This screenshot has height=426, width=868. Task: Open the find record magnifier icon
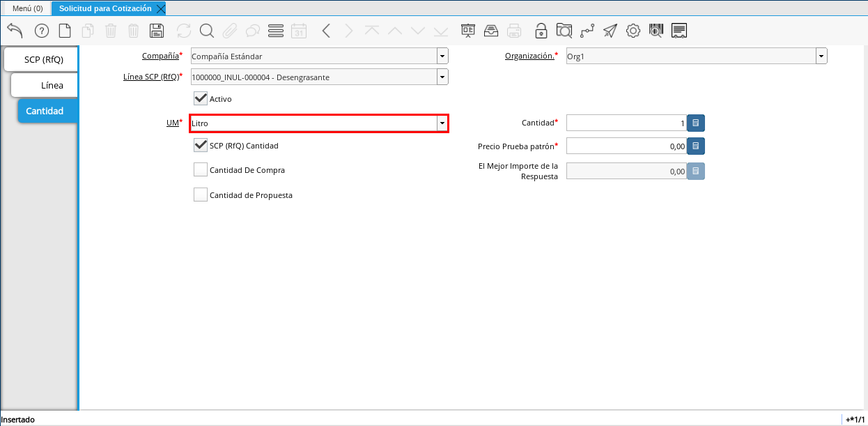[x=207, y=31]
